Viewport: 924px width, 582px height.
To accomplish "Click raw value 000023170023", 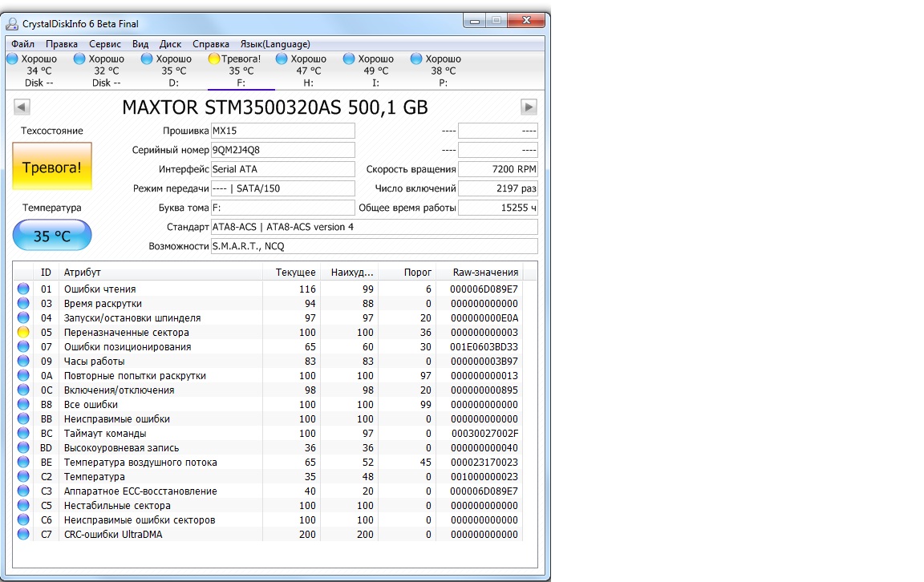I will pos(484,463).
